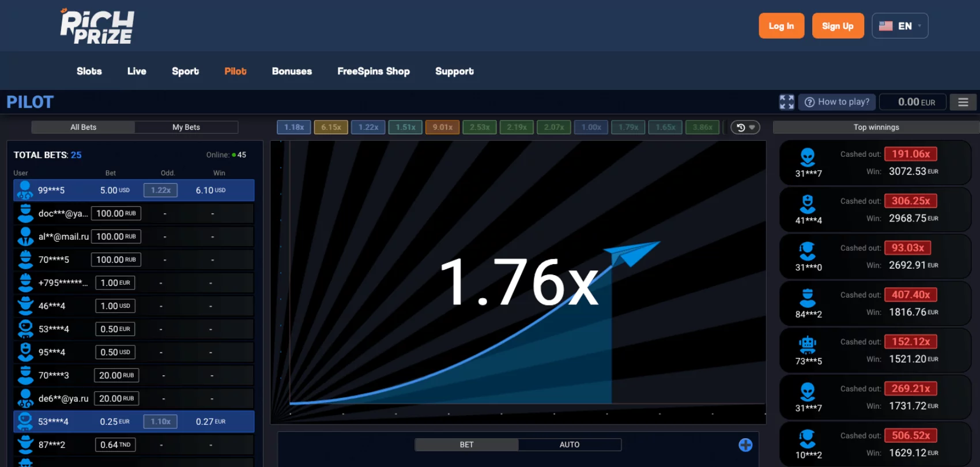980x467 pixels.
Task: Go to the FreeSpins Shop page
Action: [x=374, y=71]
